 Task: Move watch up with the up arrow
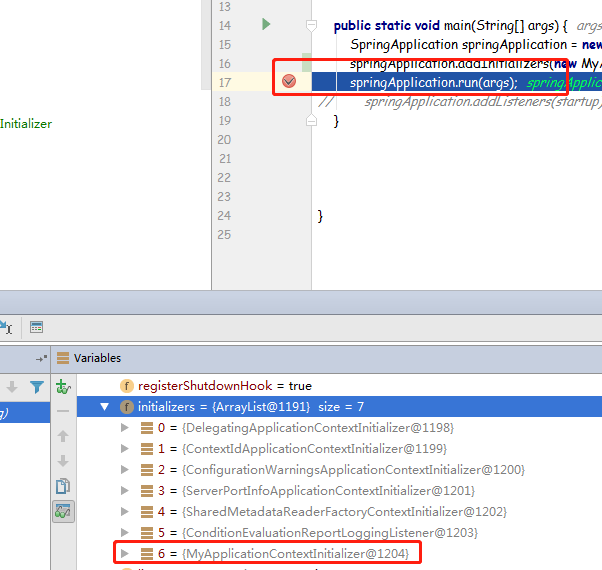click(63, 436)
